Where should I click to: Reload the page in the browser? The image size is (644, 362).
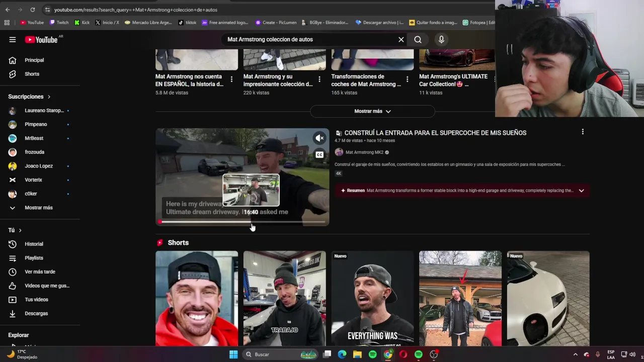33,10
